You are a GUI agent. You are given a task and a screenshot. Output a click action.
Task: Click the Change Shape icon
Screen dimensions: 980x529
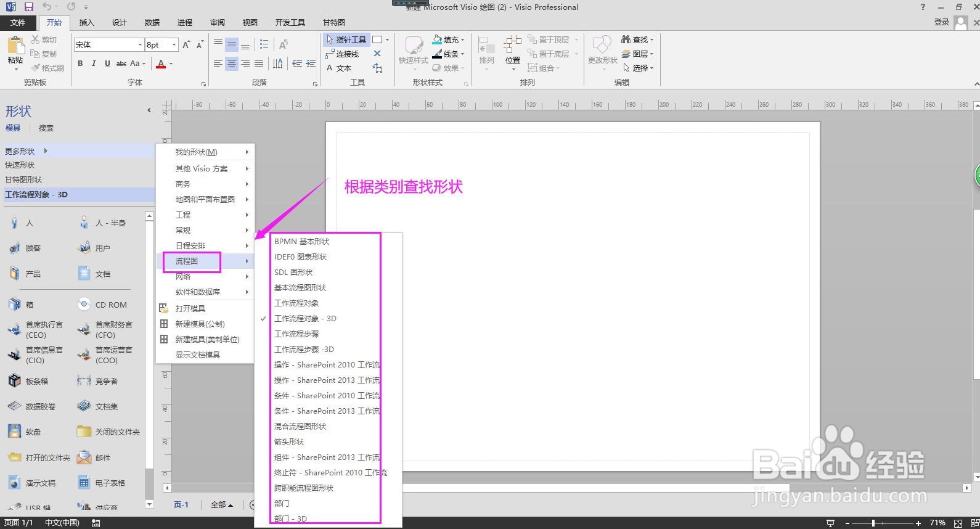602,45
